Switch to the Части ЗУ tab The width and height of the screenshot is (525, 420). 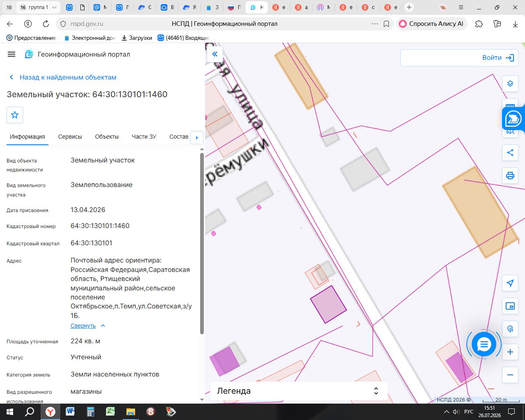(144, 137)
